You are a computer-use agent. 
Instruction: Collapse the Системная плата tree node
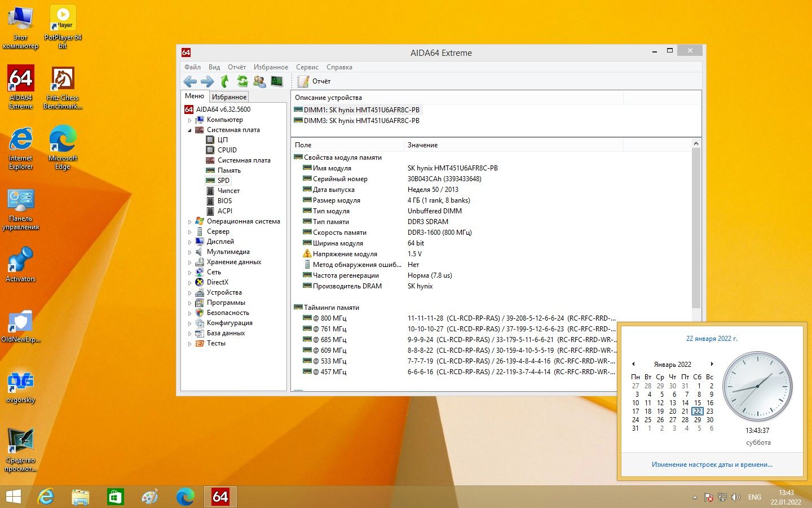pyautogui.click(x=189, y=130)
